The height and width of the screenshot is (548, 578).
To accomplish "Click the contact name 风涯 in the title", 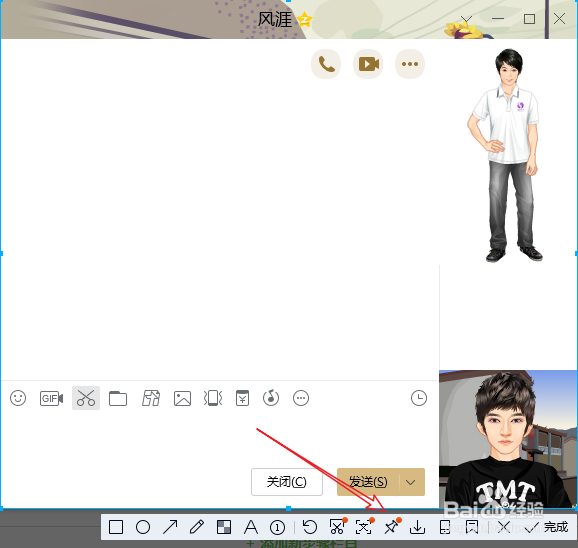I will click(275, 19).
